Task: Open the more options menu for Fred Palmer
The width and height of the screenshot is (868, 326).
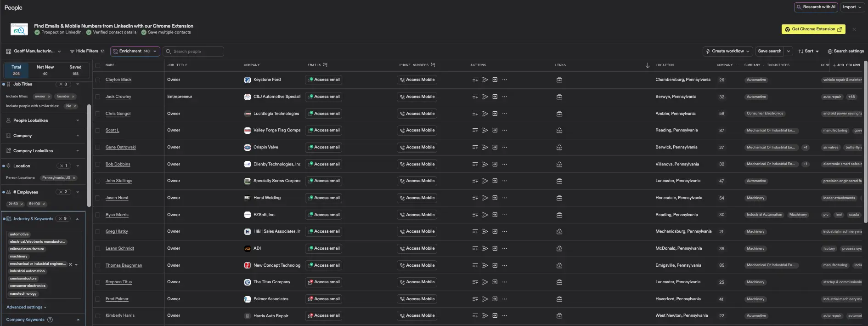Action: [x=505, y=299]
